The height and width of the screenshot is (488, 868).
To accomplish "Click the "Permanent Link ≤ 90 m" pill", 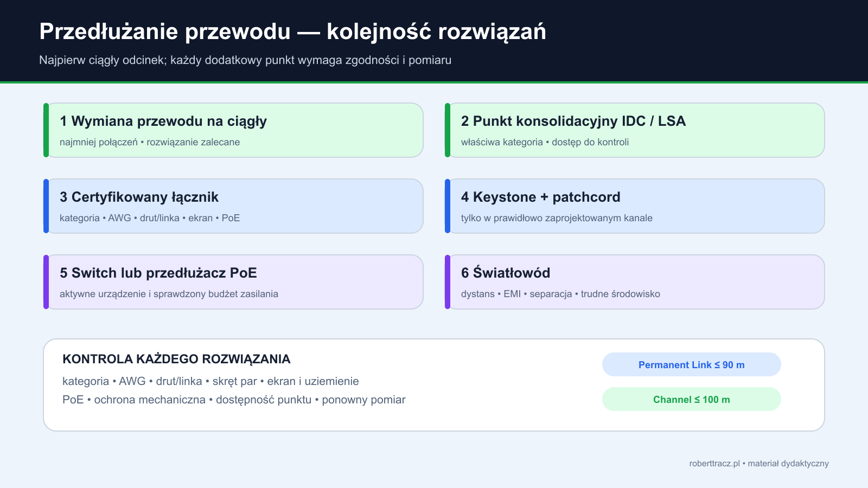I will point(692,365).
